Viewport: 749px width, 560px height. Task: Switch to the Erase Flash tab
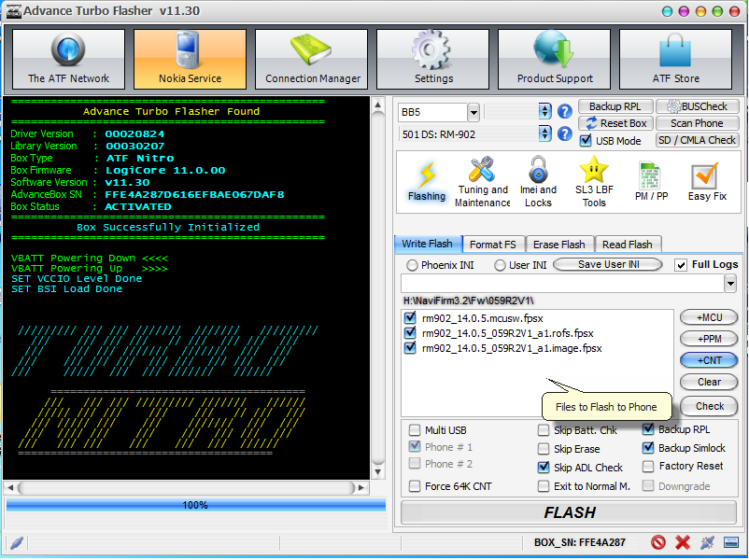click(x=559, y=245)
